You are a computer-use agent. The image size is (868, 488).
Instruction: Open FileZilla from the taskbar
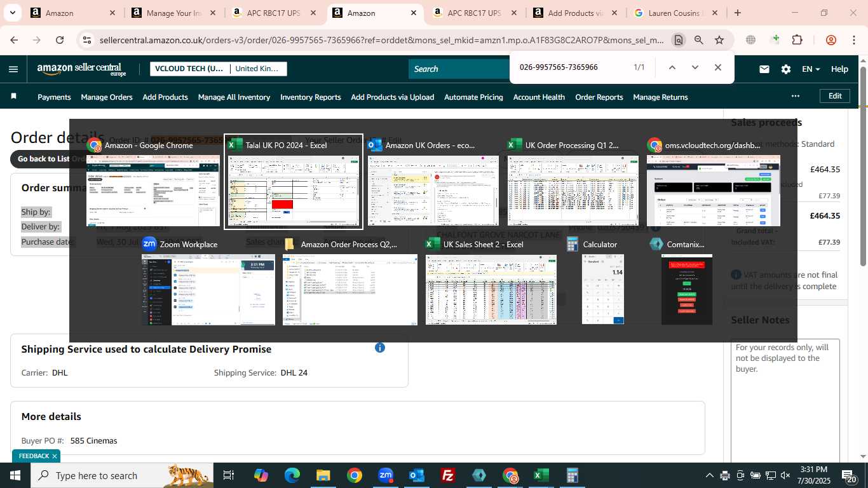coord(448,475)
